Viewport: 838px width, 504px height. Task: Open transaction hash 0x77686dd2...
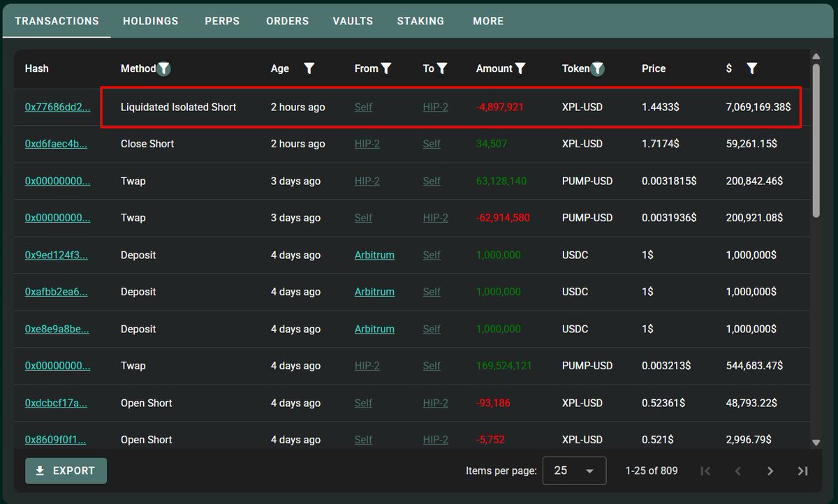[57, 107]
